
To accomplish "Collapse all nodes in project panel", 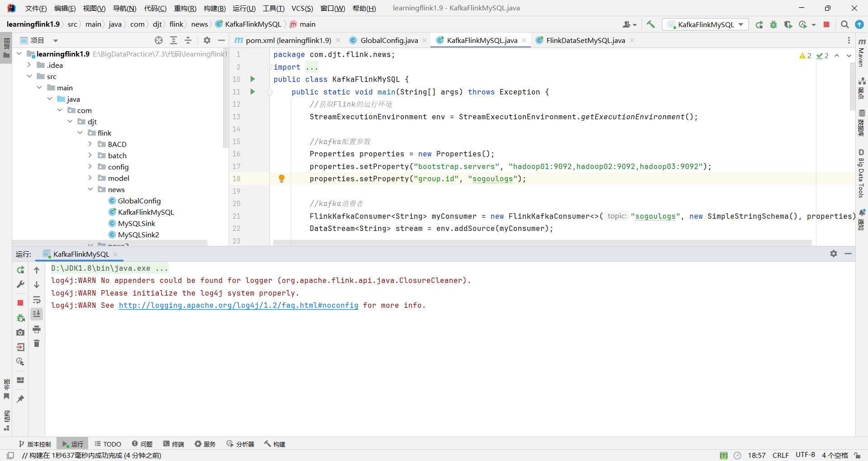I will 188,40.
